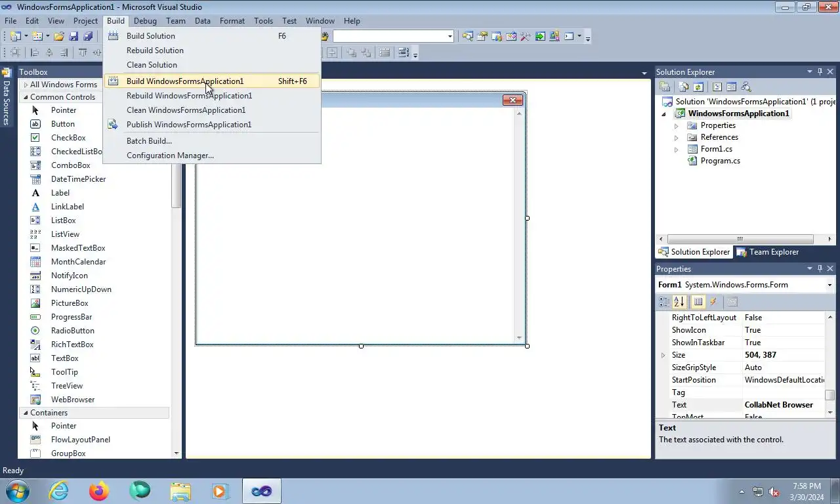Click the Add New Item toolbar icon
The width and height of the screenshot is (840, 504).
[x=37, y=36]
